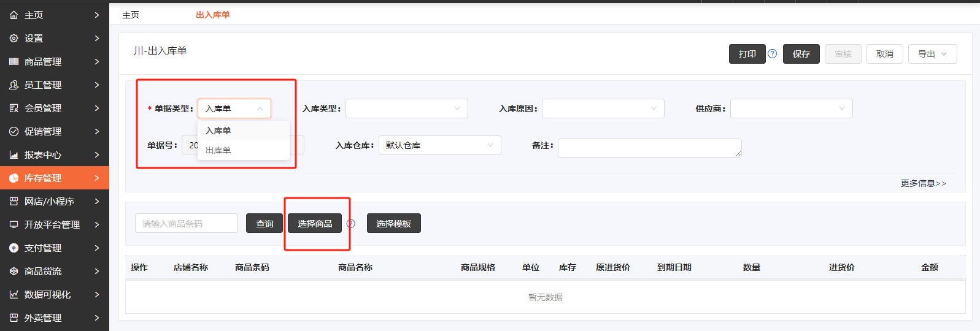Focus the product barcode input field
Image resolution: width=980 pixels, height=331 pixels.
[x=187, y=224]
